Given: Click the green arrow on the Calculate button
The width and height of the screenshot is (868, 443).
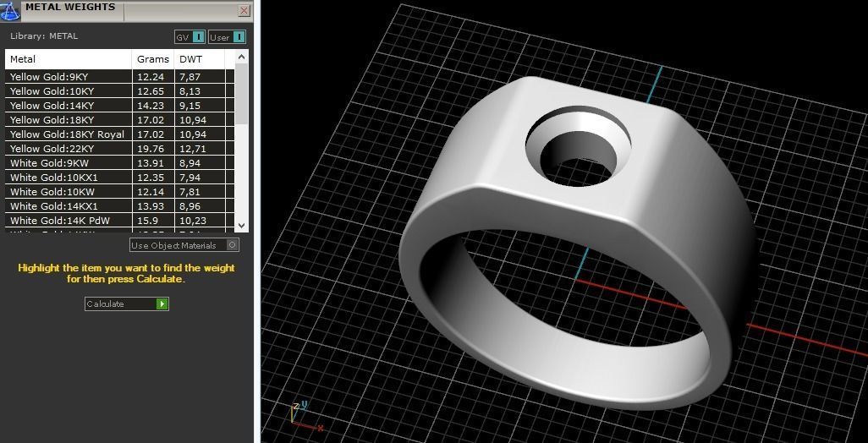Looking at the screenshot, I should click(x=162, y=304).
